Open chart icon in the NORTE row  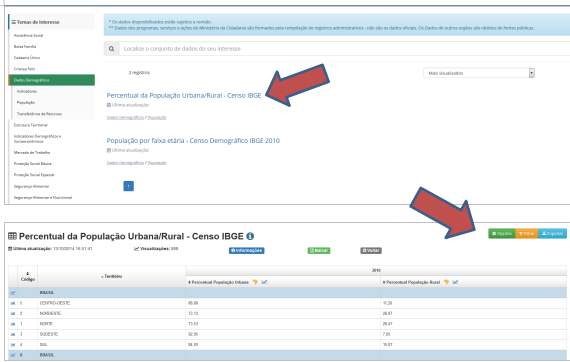[13, 324]
